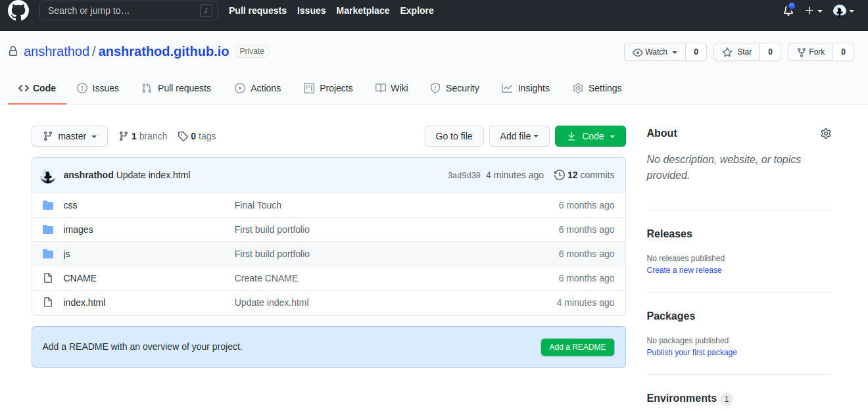Image resolution: width=868 pixels, height=411 pixels.
Task: Open the images folder
Action: 78,230
